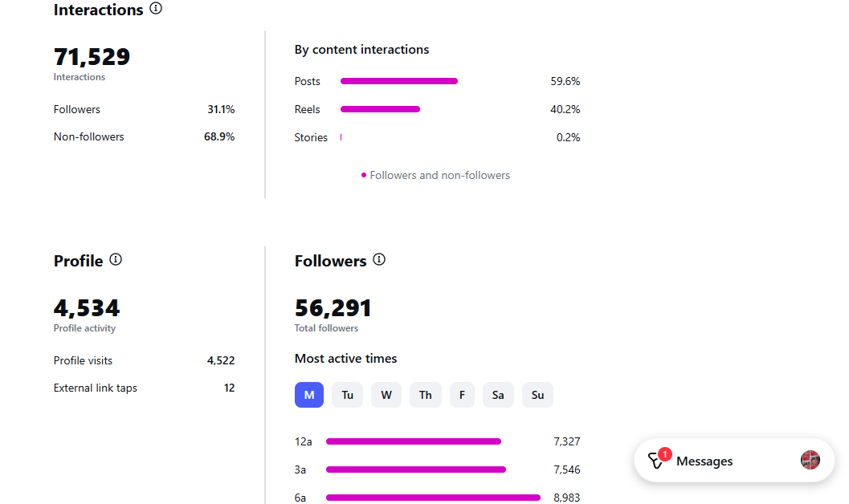Click the Posts interactions bar
The width and height of the screenshot is (849, 504).
(398, 81)
